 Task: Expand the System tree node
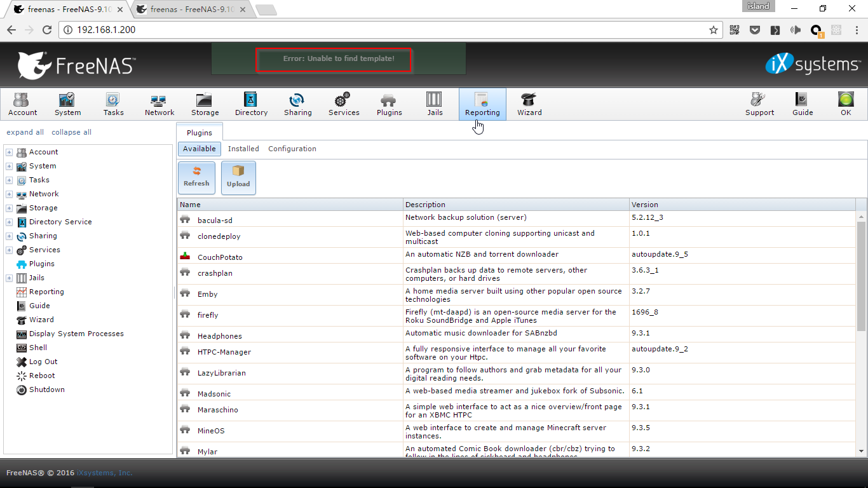[9, 166]
